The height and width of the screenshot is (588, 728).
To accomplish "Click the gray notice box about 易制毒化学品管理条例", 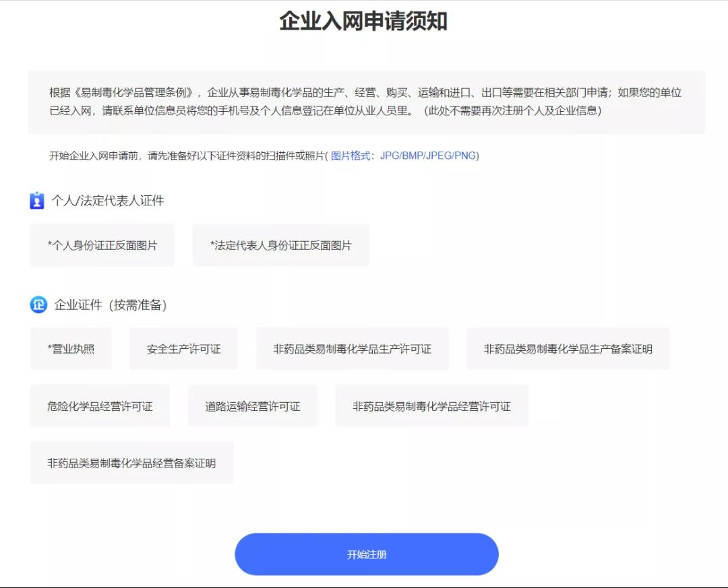I will click(367, 102).
